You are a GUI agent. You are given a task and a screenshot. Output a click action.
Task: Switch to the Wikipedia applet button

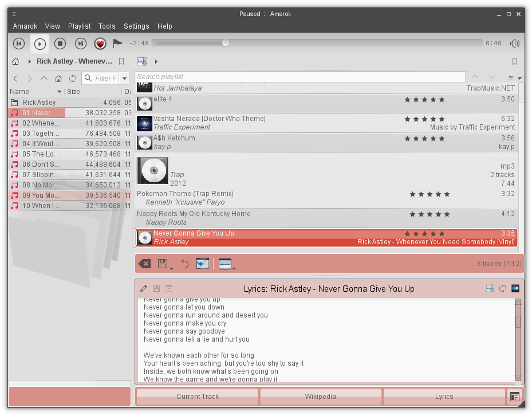pyautogui.click(x=320, y=396)
